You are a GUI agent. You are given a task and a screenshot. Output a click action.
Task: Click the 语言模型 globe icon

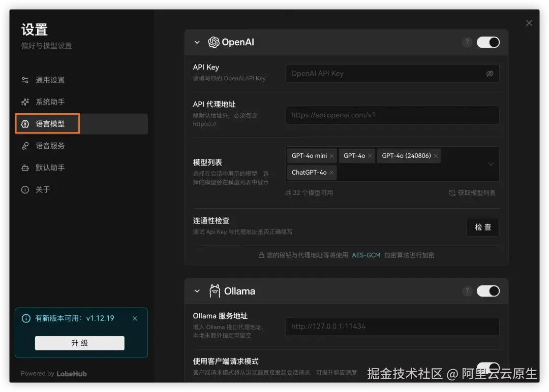(x=26, y=123)
